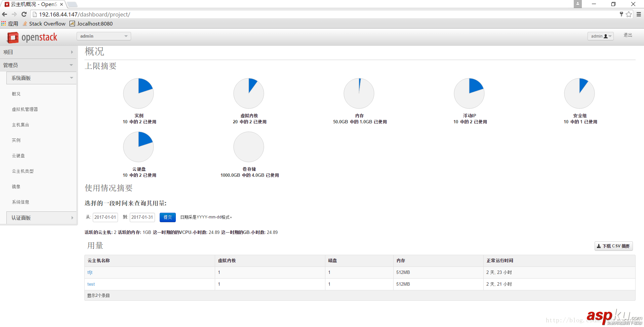Click the 退出 sign out link
Viewport: 644px width, 327px height.
pyautogui.click(x=628, y=35)
